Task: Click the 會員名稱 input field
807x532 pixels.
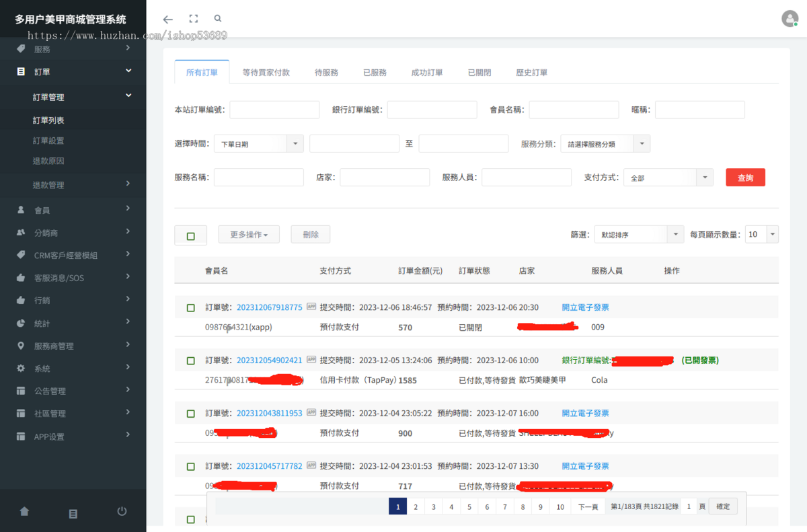Action: coord(574,110)
